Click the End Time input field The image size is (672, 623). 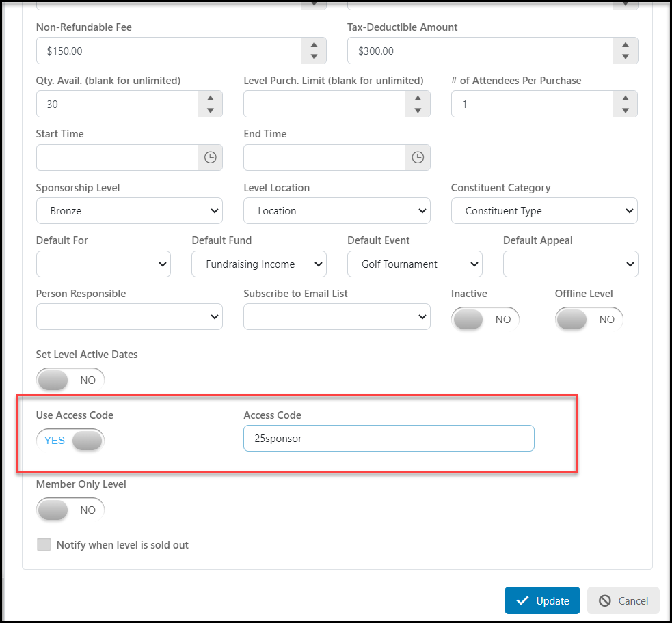coord(325,157)
